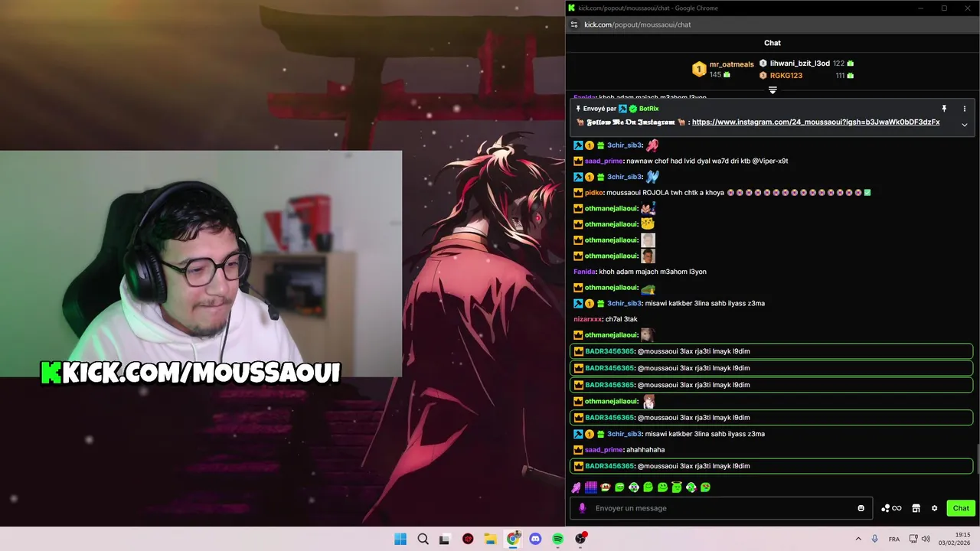Insert the pink-purple grid quick emote
The height and width of the screenshot is (551, 980).
[590, 487]
